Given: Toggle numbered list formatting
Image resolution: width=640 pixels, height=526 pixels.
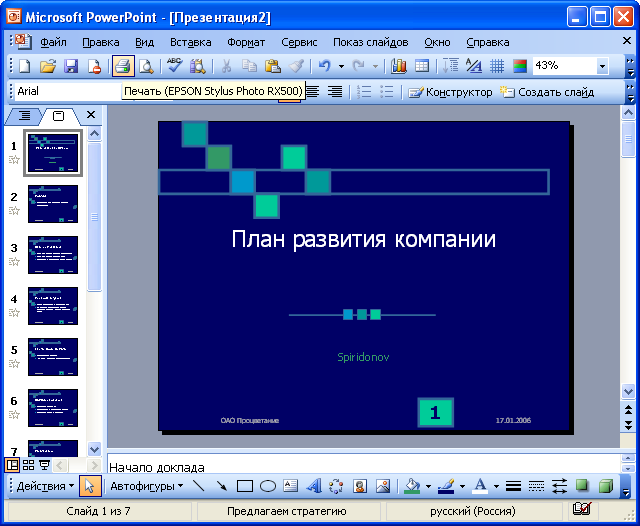Looking at the screenshot, I should (x=364, y=92).
